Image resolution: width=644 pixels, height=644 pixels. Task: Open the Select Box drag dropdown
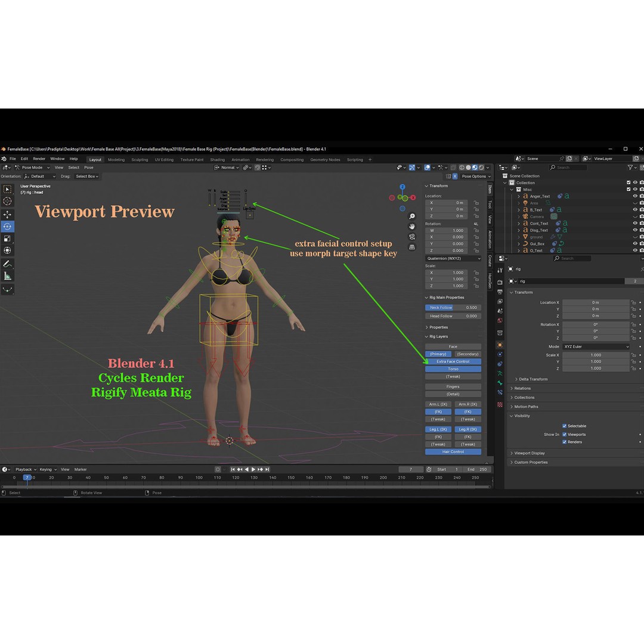tap(86, 177)
